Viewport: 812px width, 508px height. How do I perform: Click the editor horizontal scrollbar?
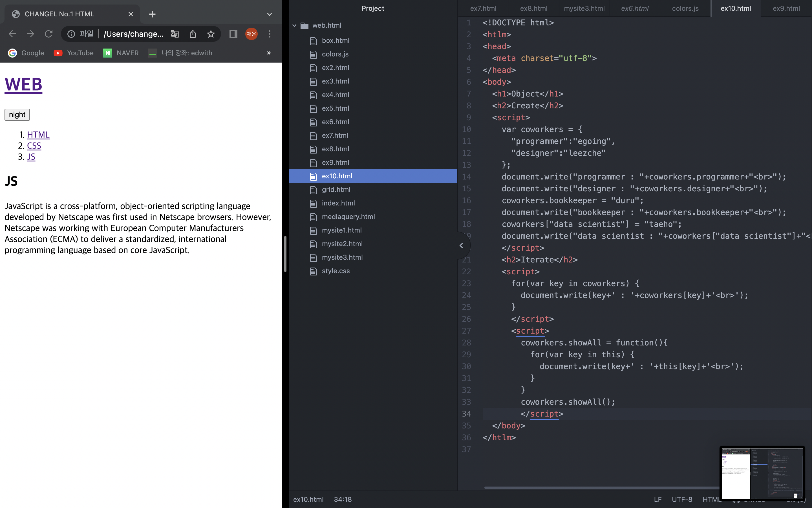pyautogui.click(x=602, y=487)
